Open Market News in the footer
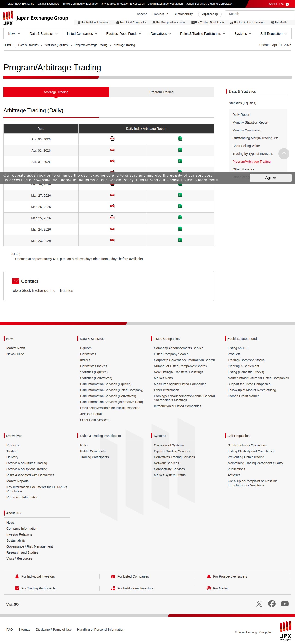Screen dimensions: 295x644 [16, 348]
